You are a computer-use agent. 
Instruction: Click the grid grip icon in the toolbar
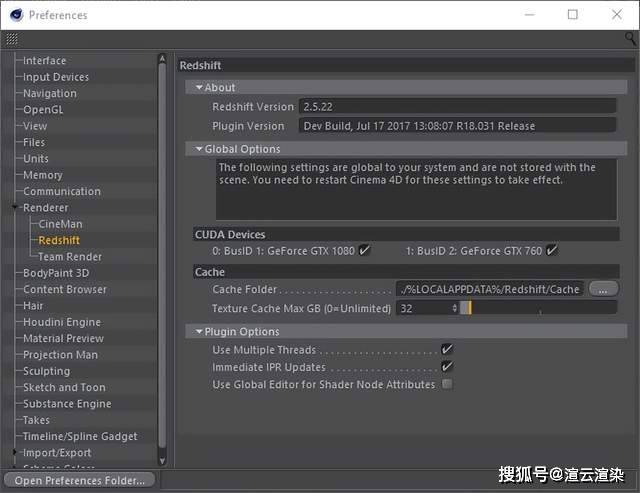(x=12, y=39)
